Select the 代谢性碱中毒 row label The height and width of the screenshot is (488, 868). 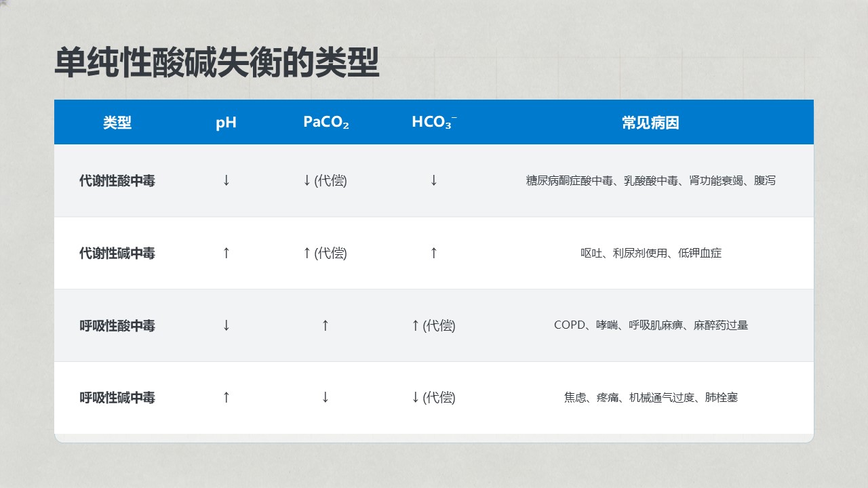click(117, 253)
